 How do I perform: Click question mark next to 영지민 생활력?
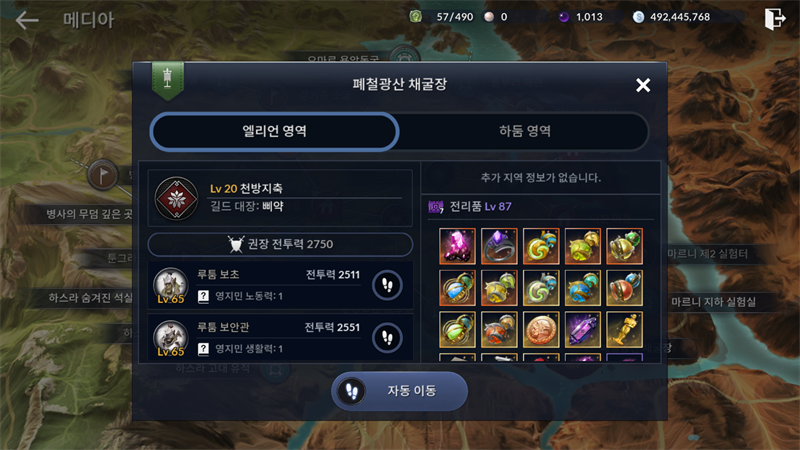tap(203, 349)
